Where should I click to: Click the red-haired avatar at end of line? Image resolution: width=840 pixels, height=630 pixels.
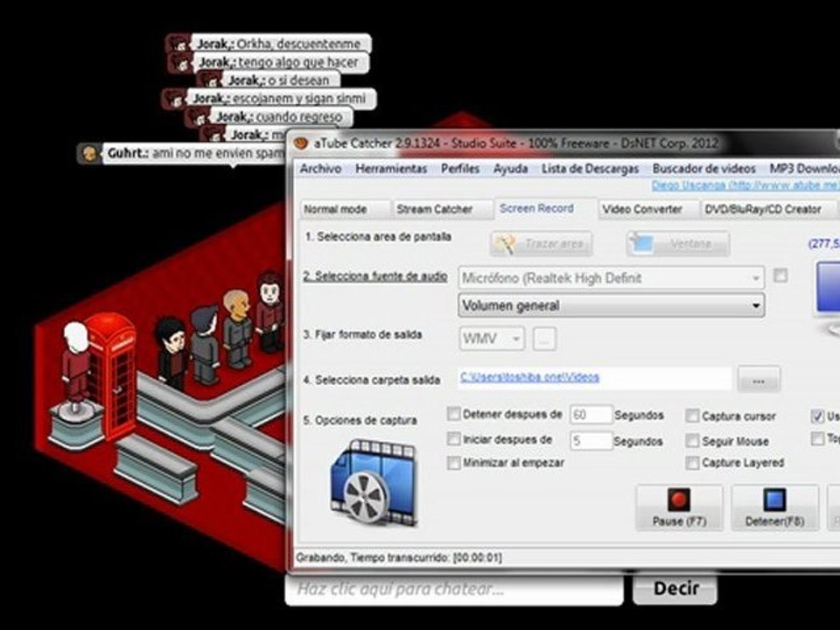click(x=270, y=311)
